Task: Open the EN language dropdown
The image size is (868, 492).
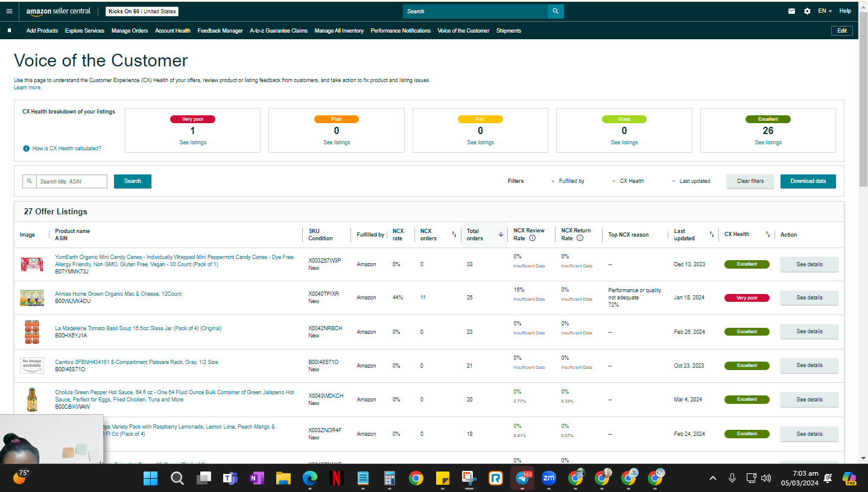Action: (825, 11)
